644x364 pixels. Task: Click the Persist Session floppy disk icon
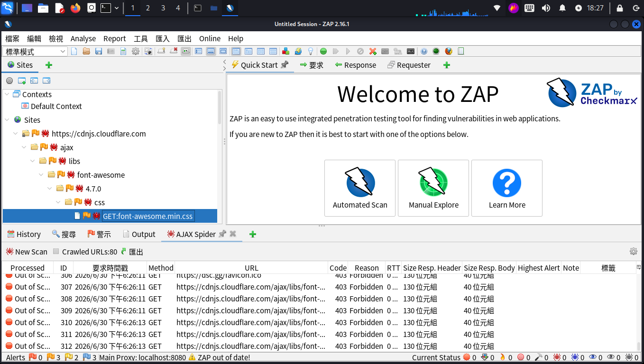pos(99,51)
